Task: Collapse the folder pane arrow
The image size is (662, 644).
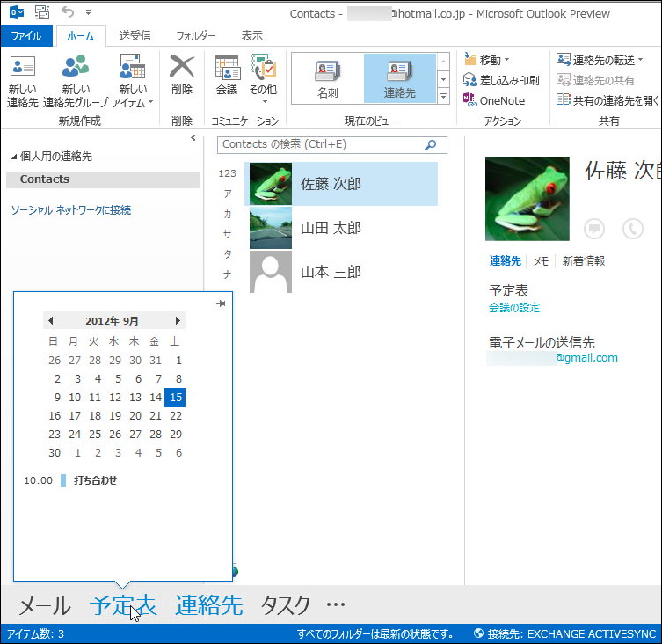Action: [193, 137]
